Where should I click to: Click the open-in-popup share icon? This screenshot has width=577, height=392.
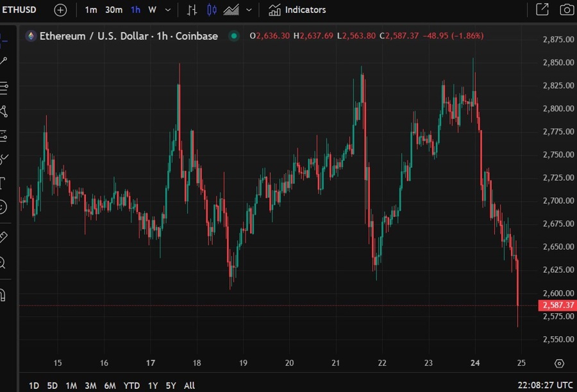click(x=542, y=10)
